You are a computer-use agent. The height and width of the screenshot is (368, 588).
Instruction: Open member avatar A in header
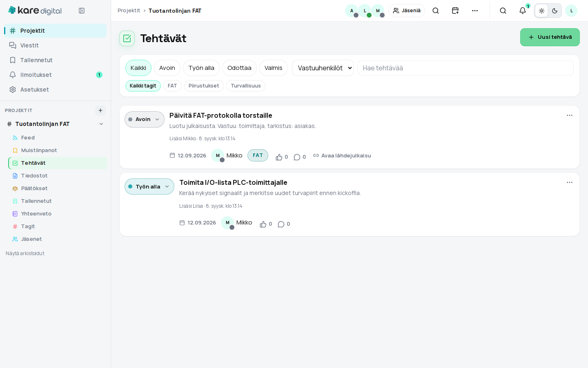352,11
